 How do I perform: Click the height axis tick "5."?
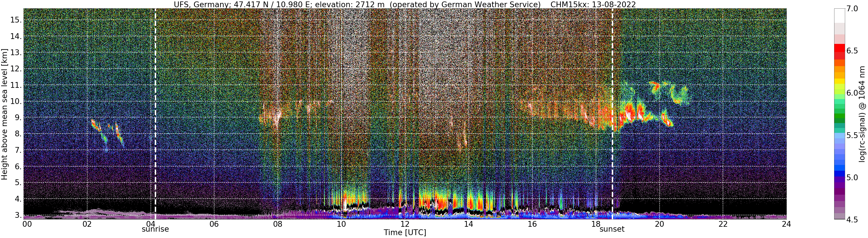click(18, 183)
